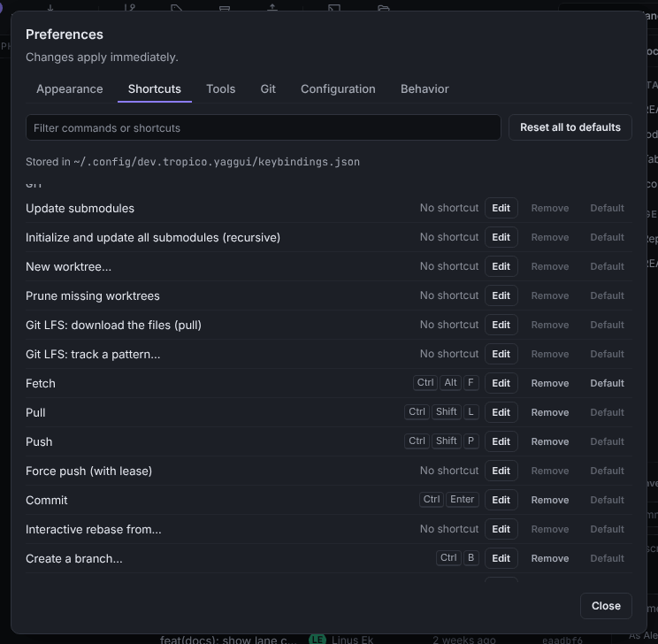This screenshot has height=644, width=658.
Task: Open the Tools tab
Action: coord(221,89)
